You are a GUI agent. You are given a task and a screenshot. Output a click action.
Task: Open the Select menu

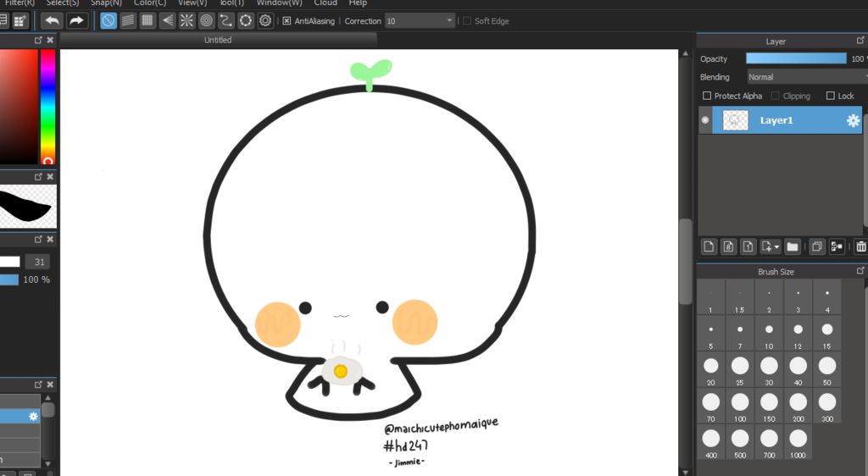point(63,3)
